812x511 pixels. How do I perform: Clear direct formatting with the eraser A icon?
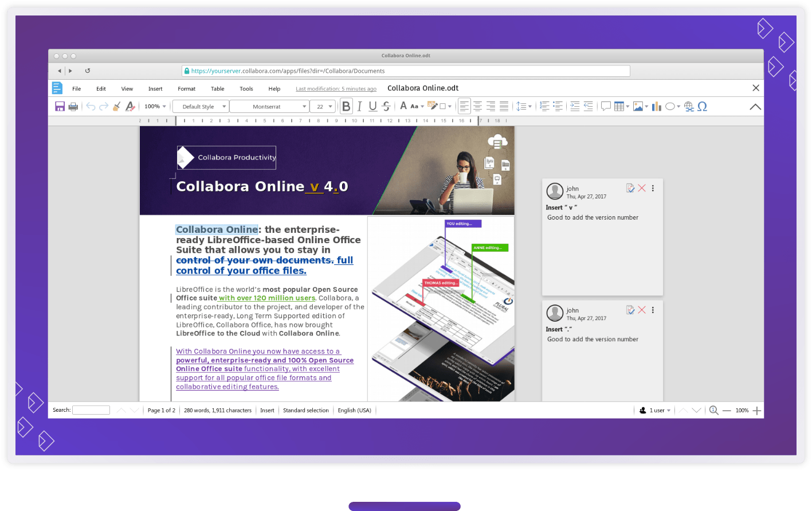point(130,107)
